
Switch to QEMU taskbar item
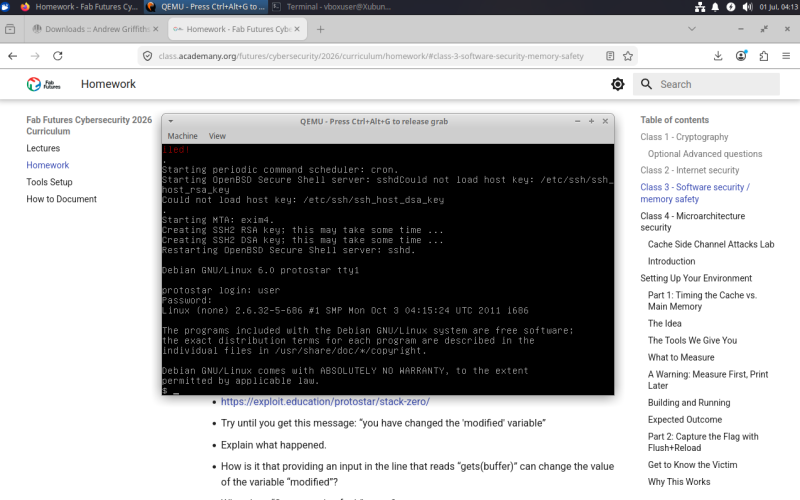tap(206, 7)
